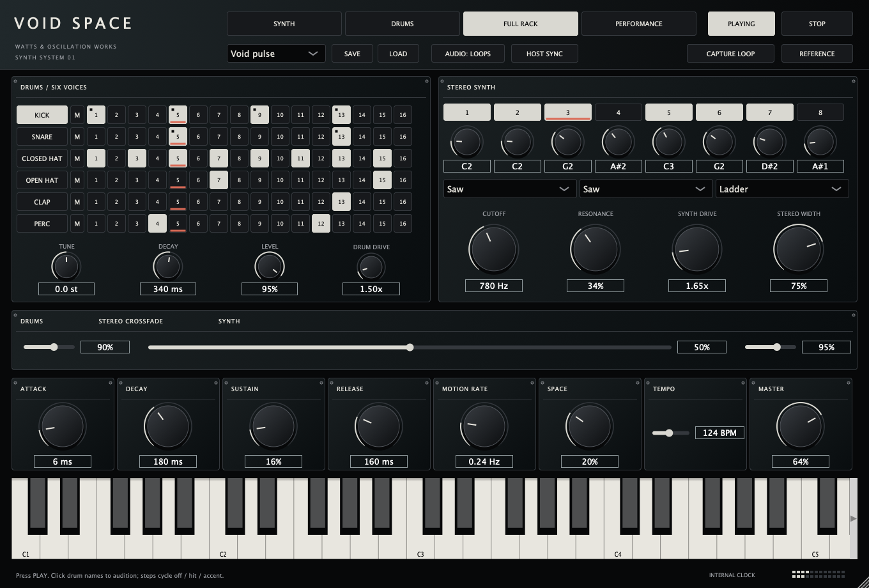
Task: Toggle Closed Hat step 2
Action: tap(116, 159)
